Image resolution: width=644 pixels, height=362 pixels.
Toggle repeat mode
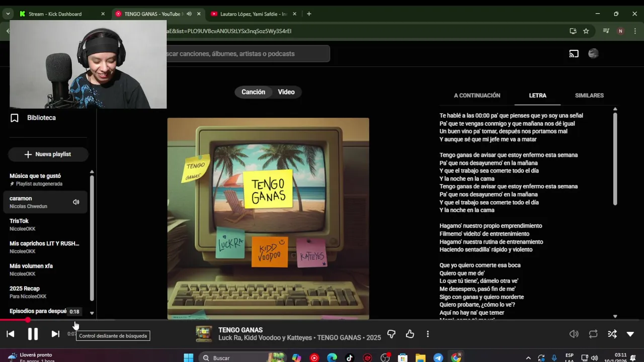coord(593,334)
